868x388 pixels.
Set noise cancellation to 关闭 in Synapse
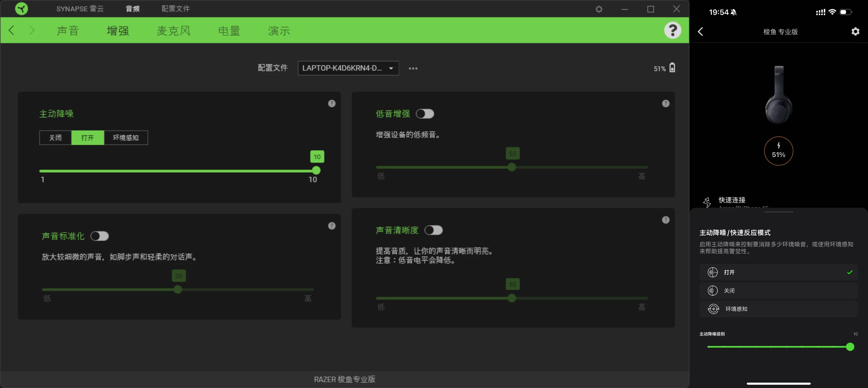[55, 138]
